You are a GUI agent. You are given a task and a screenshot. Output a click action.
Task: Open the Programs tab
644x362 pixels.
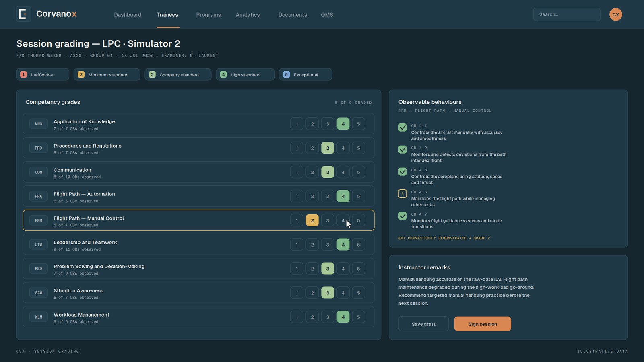click(x=208, y=15)
